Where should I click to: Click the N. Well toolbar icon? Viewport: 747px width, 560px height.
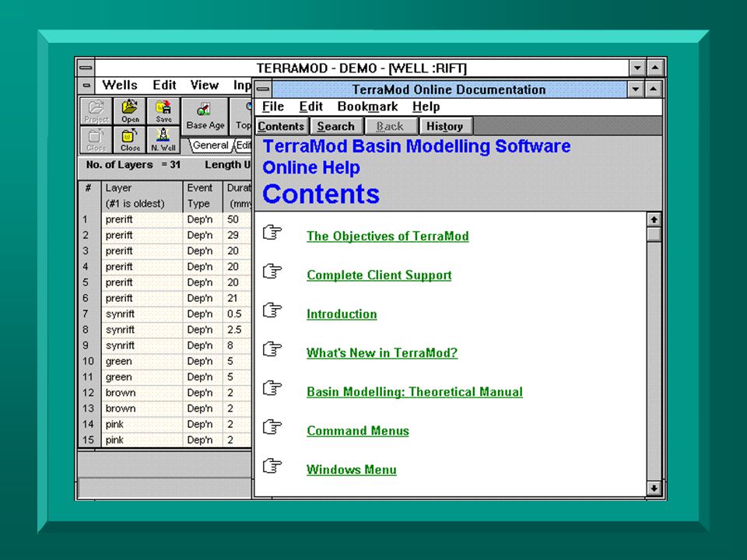(163, 139)
